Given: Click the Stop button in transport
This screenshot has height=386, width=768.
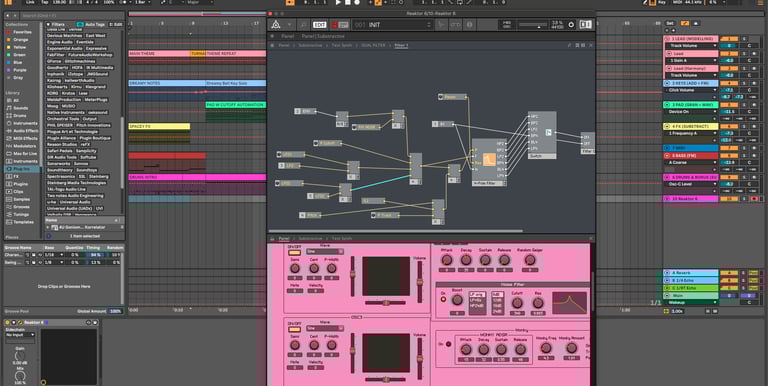Looking at the screenshot, I should (x=347, y=2).
